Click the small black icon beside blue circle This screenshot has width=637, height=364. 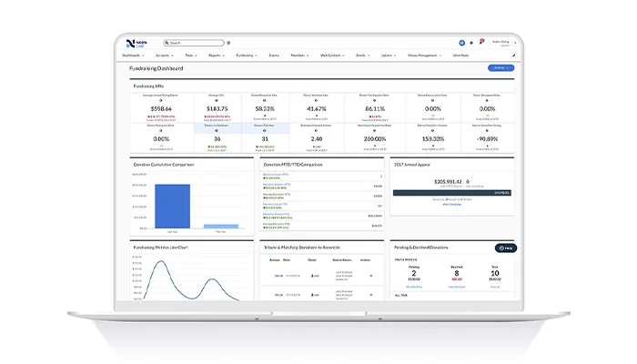[471, 43]
